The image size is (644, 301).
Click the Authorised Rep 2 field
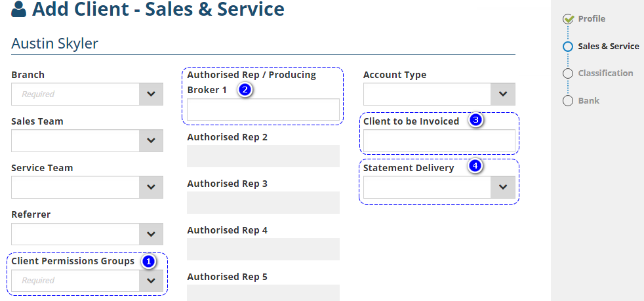263,156
